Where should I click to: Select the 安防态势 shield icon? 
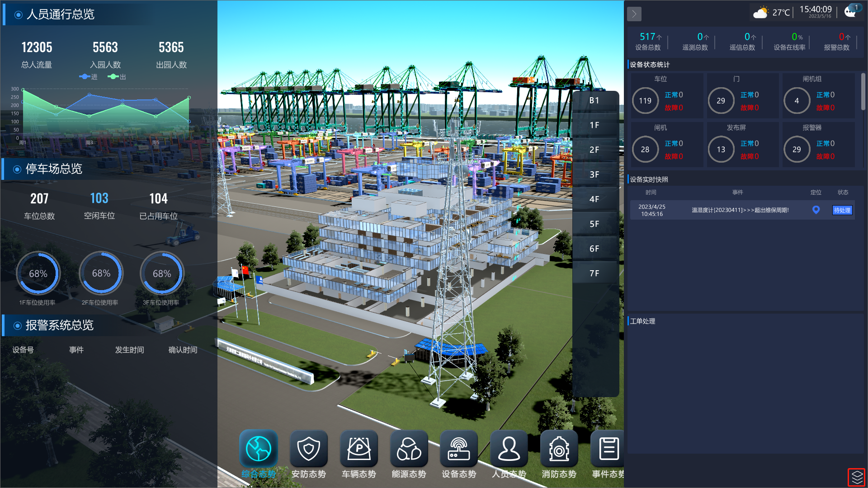pos(309,449)
